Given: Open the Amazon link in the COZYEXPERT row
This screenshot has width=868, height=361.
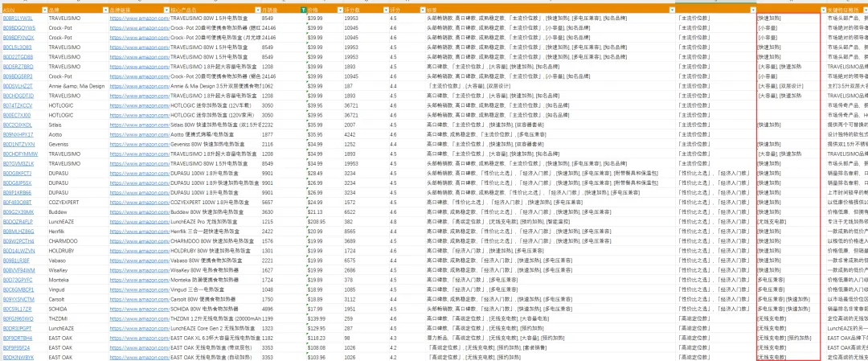Looking at the screenshot, I should (140, 202).
